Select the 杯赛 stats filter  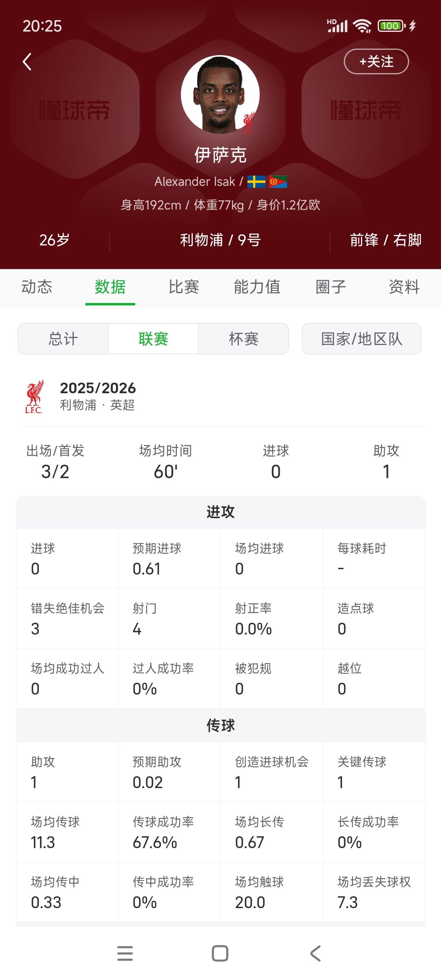pos(244,339)
